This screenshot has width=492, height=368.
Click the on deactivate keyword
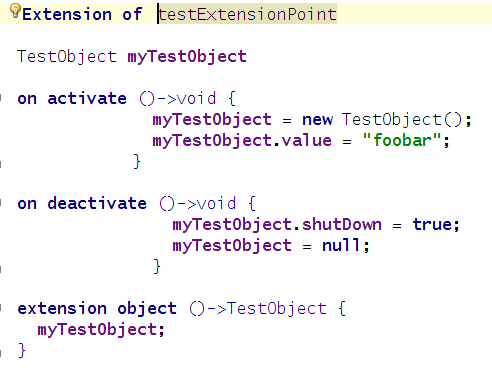(x=82, y=203)
